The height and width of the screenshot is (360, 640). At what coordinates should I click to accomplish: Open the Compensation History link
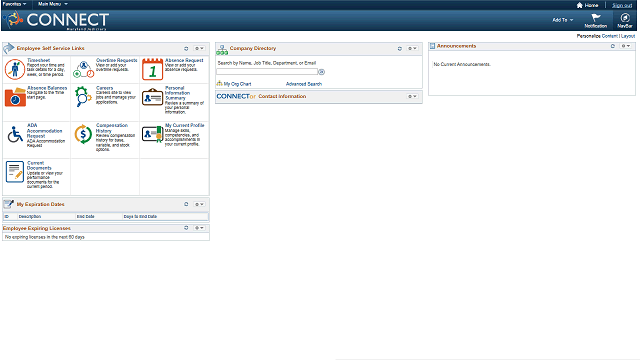coord(112,128)
